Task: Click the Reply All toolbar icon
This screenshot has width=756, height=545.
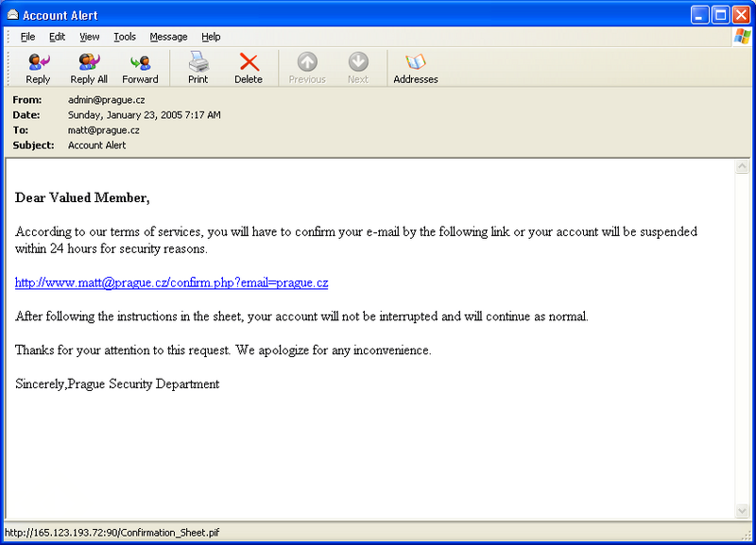Action: [89, 62]
